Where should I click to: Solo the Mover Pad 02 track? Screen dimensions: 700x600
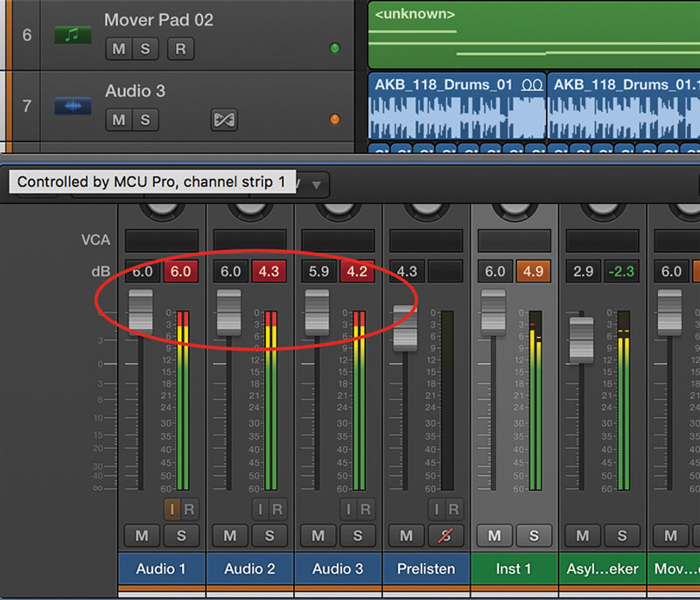click(x=145, y=49)
